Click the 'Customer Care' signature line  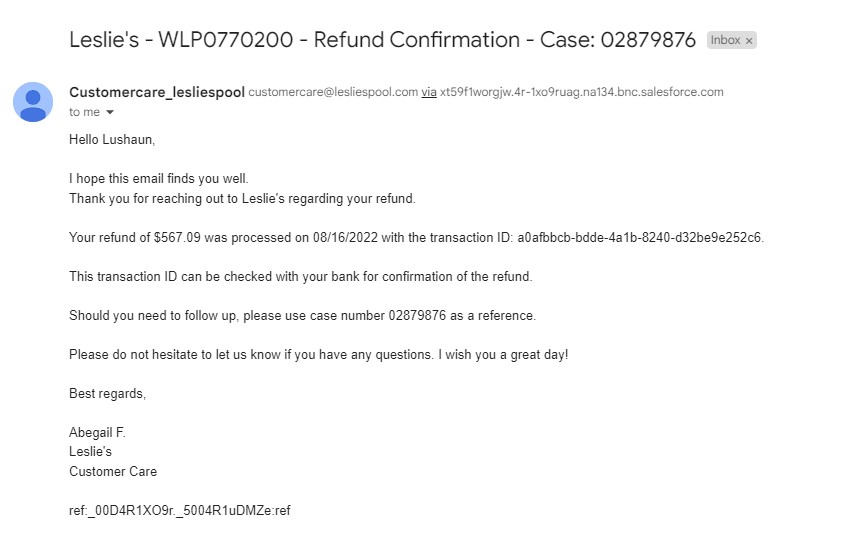113,472
